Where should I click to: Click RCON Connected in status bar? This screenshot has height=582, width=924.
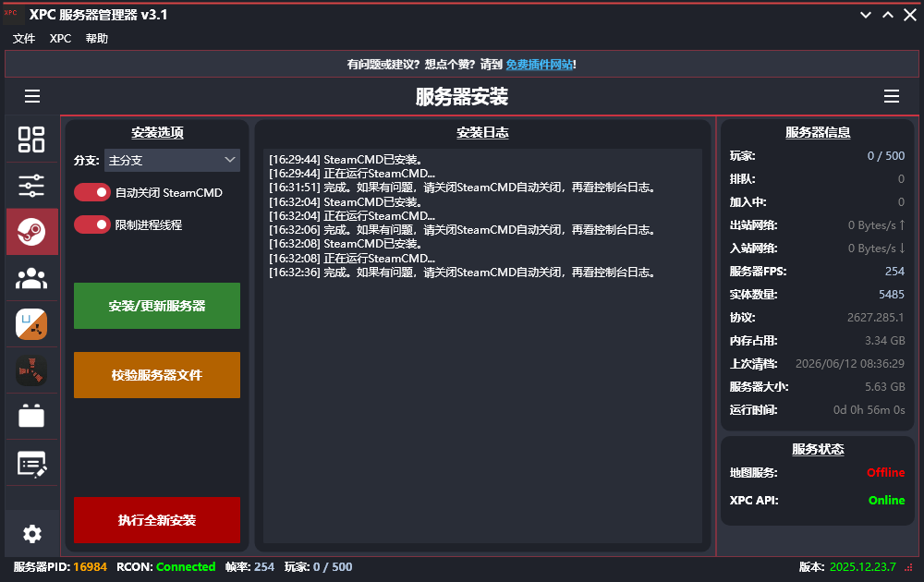166,566
